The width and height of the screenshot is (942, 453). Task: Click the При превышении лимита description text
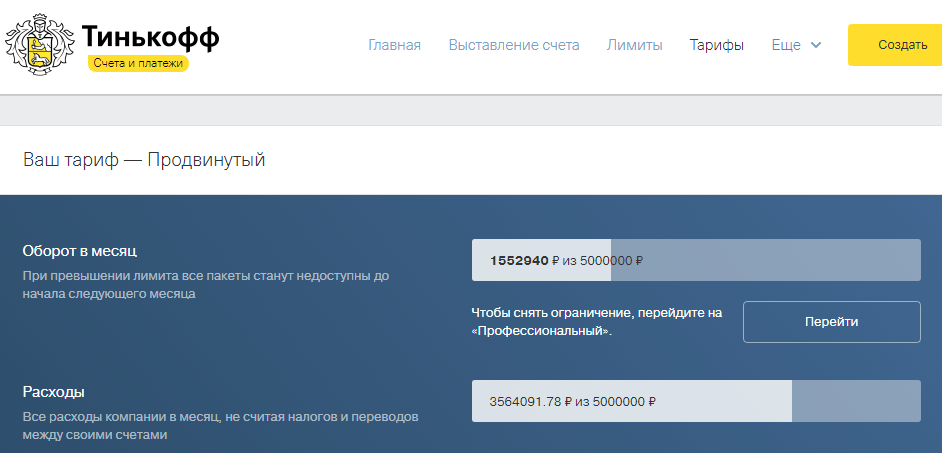pos(206,285)
